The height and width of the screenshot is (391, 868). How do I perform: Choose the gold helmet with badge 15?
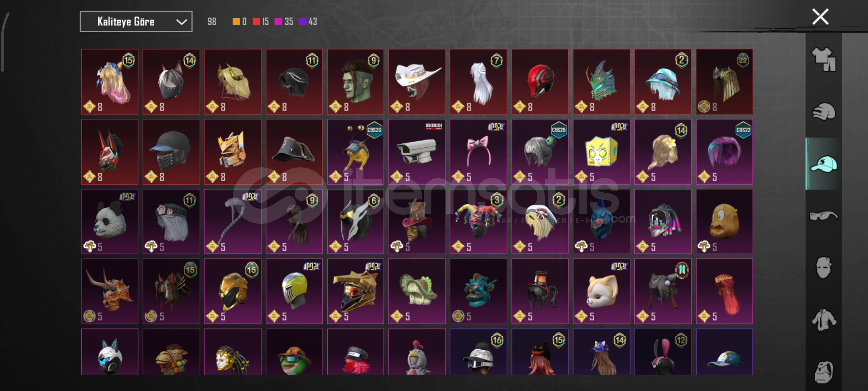(x=233, y=291)
